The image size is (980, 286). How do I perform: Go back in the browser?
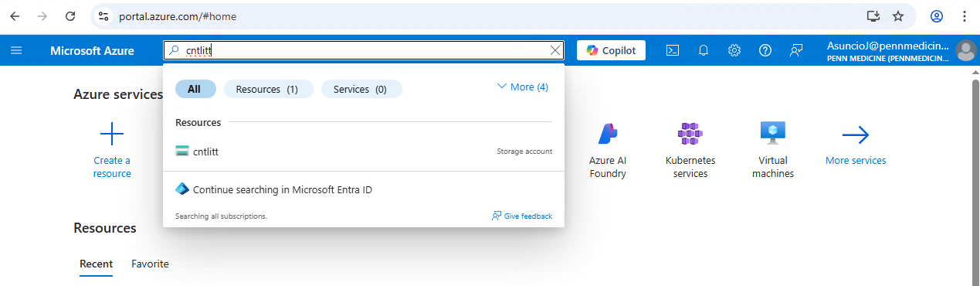coord(15,15)
